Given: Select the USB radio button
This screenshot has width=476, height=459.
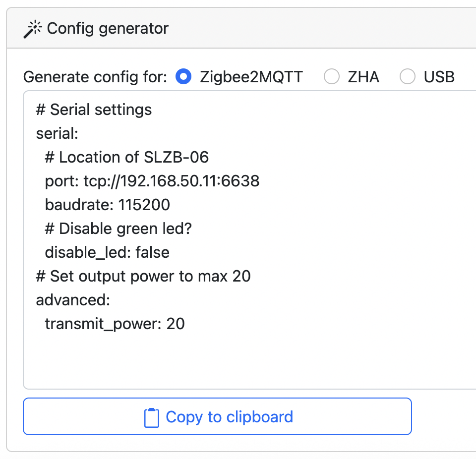Looking at the screenshot, I should point(408,77).
